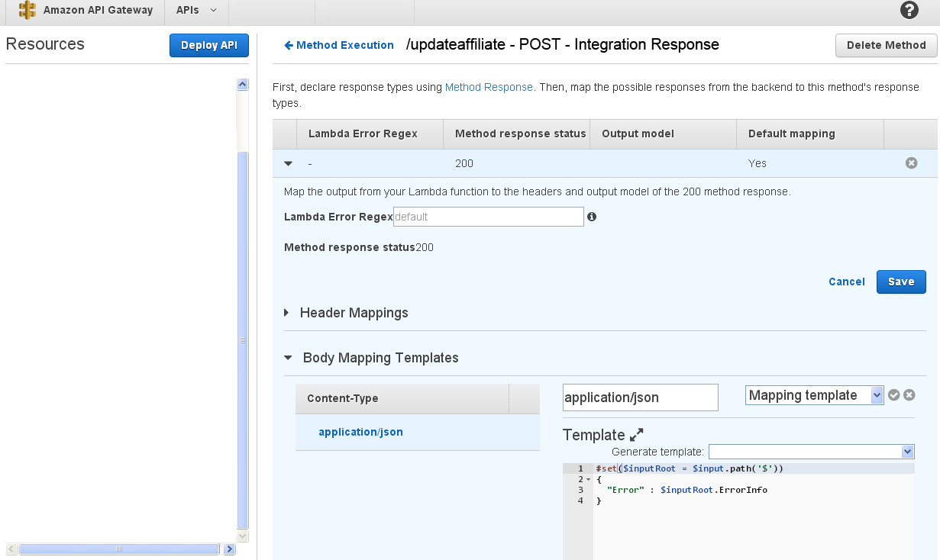Viewport: 940px width, 560px height.
Task: Click the Yes default mapping cell
Action: point(757,163)
